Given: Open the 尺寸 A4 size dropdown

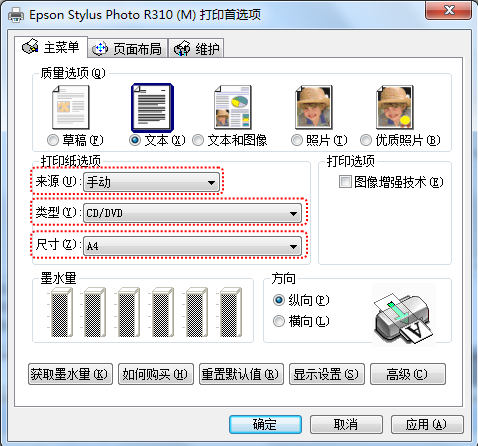Looking at the screenshot, I should [192, 246].
